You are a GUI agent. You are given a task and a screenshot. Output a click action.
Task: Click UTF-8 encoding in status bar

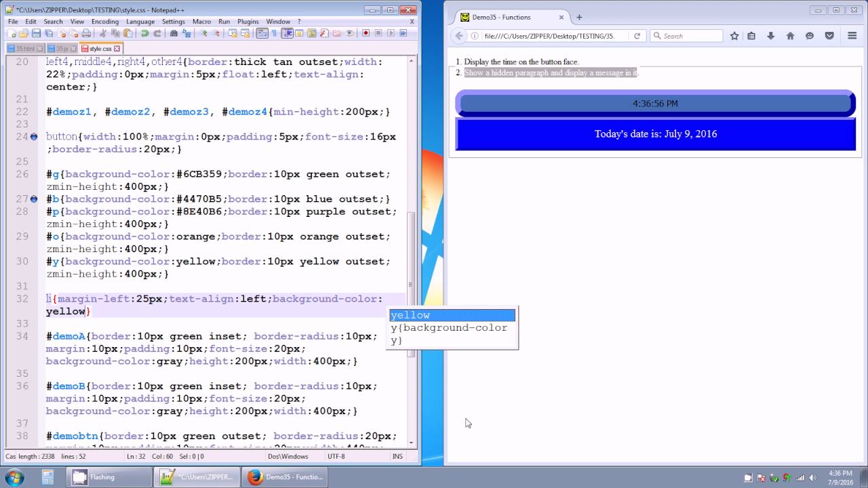coord(336,457)
